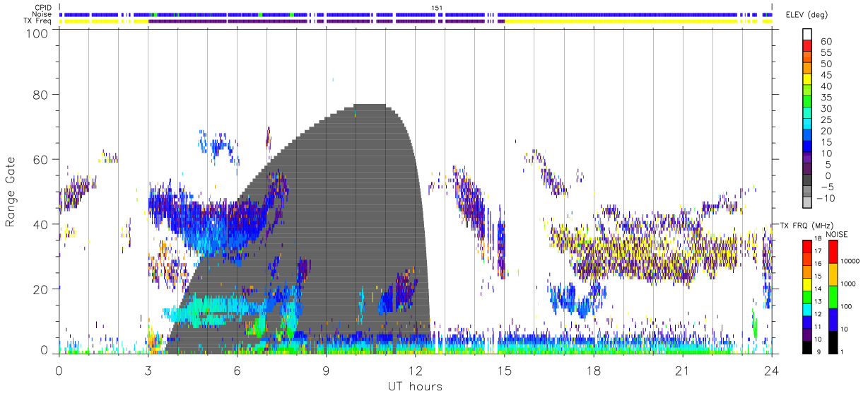Screen dimensions: 868x401
Task: Click the 25 label on the ELEV scale
Action: 826,120
